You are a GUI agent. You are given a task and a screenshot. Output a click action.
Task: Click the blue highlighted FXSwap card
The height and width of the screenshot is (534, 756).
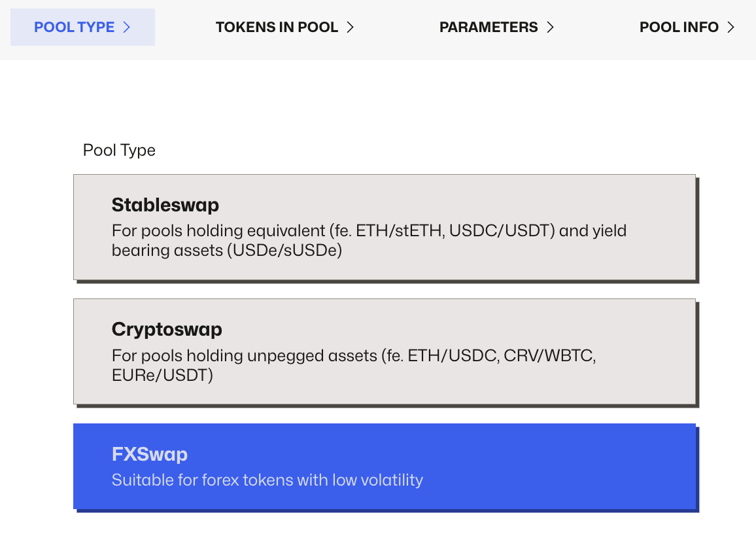point(385,466)
